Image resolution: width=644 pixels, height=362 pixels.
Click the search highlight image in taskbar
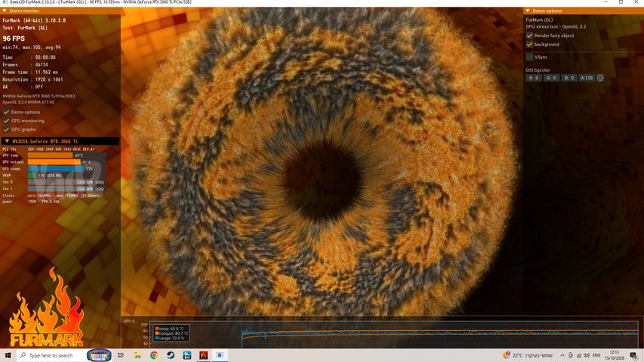(x=99, y=355)
